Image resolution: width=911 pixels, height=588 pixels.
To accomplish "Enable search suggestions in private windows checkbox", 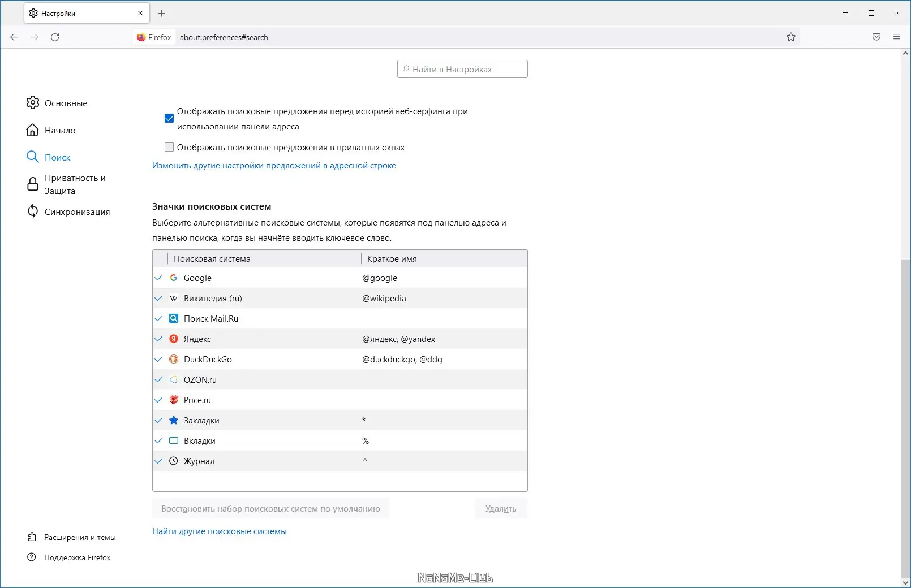I will point(169,148).
